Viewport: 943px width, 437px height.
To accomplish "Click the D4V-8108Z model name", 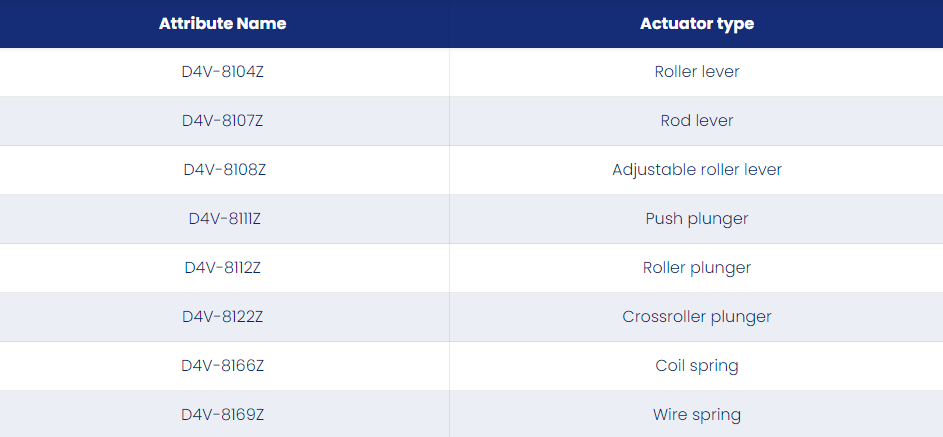I will pos(224,170).
